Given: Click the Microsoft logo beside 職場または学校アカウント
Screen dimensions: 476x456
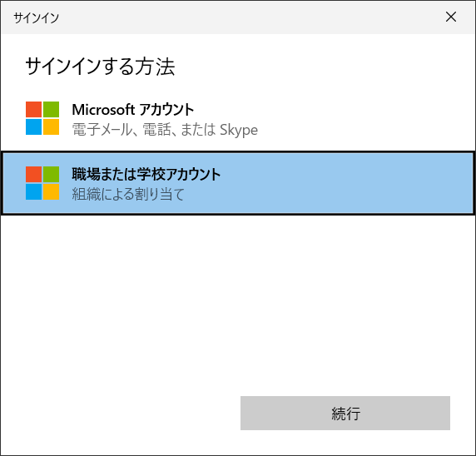Looking at the screenshot, I should click(x=42, y=183).
